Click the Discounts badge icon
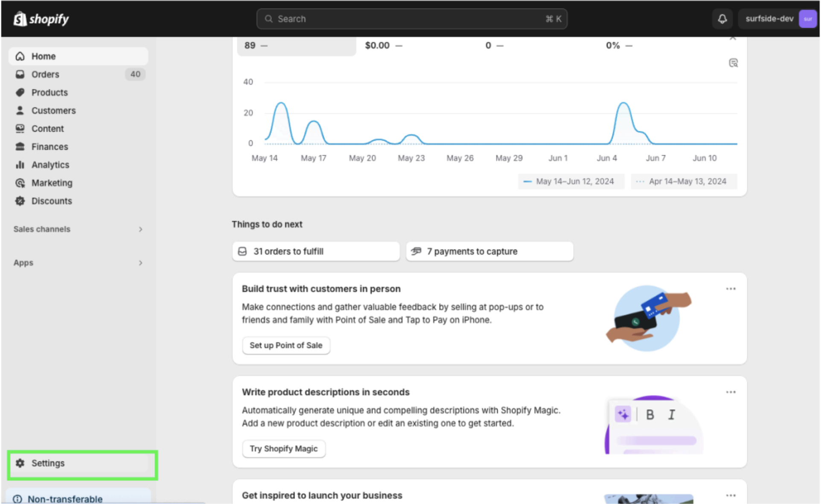Image resolution: width=821 pixels, height=504 pixels. (x=20, y=201)
